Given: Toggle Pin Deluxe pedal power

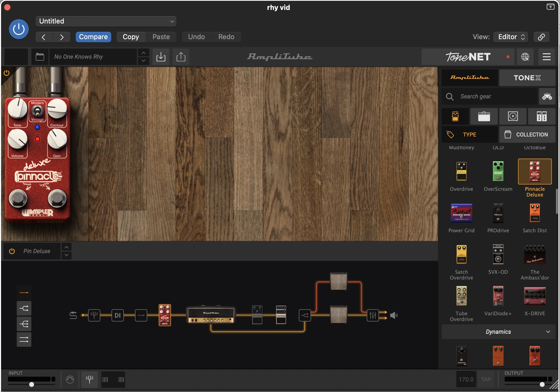Looking at the screenshot, I should [12, 251].
